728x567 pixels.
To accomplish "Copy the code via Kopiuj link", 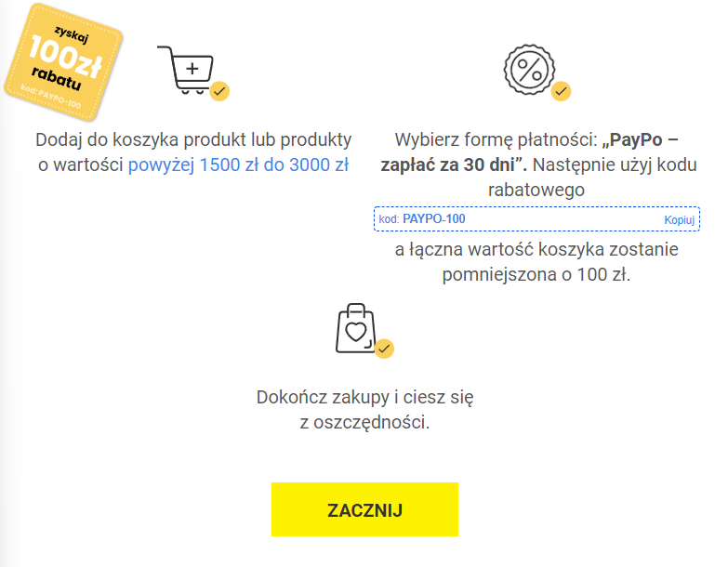I will 680,219.
